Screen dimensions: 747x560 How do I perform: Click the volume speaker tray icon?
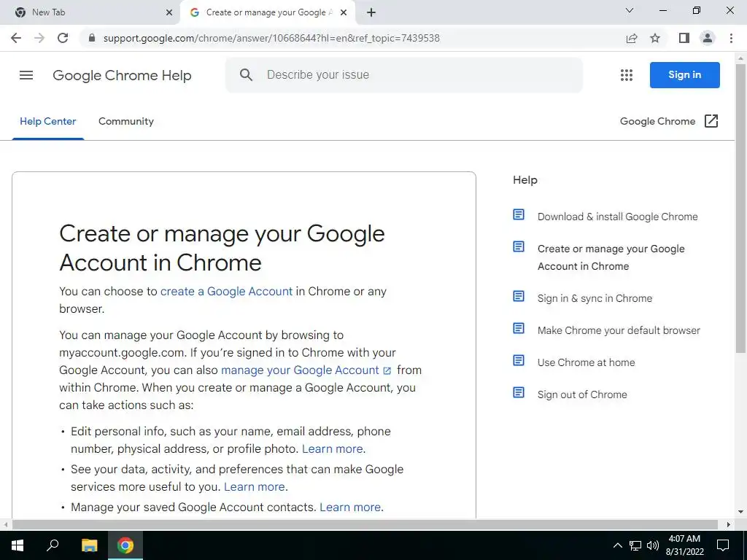coord(653,545)
